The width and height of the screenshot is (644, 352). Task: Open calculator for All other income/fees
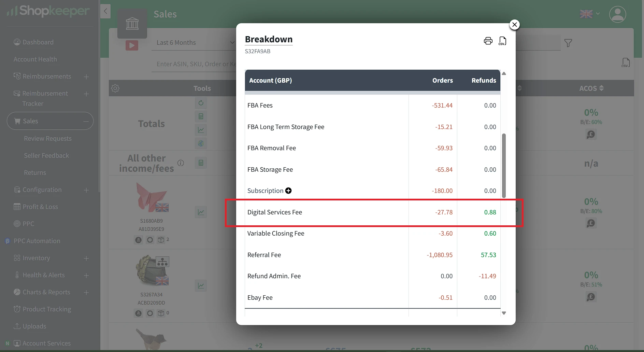(x=201, y=163)
